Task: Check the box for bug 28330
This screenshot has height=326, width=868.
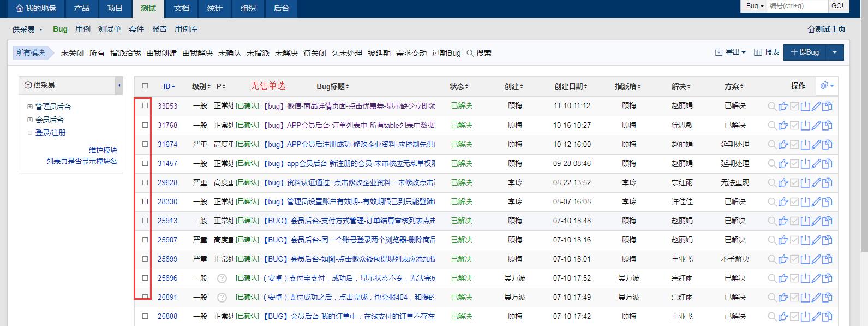Action: (145, 201)
